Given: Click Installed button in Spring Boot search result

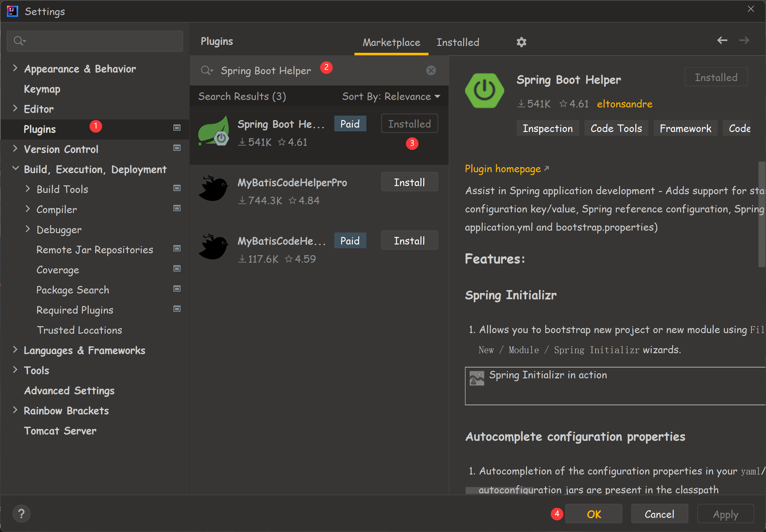Looking at the screenshot, I should (x=409, y=124).
